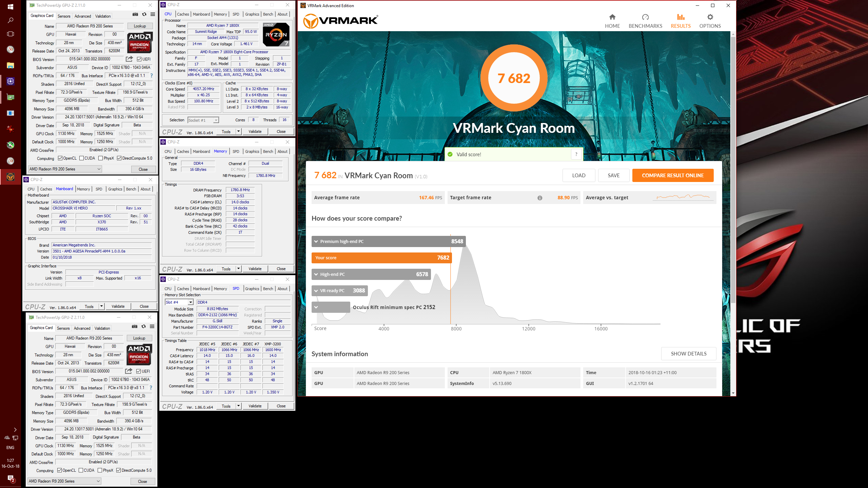
Task: Click Lookup button in top GPU-Z
Action: (x=140, y=26)
